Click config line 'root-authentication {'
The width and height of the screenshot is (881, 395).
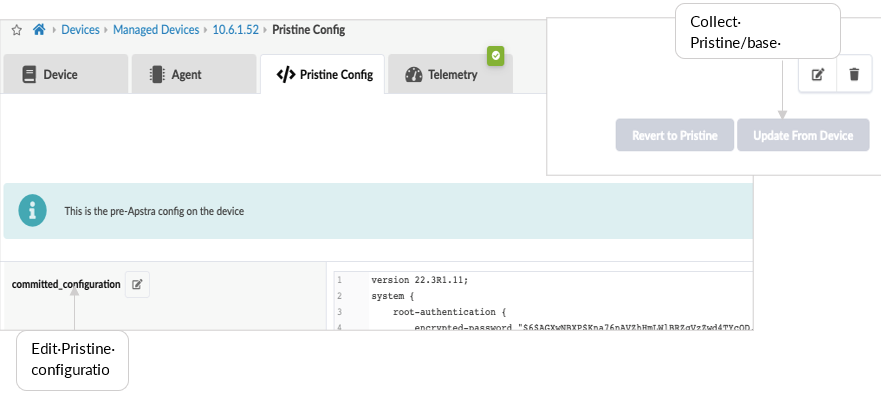pos(449,312)
